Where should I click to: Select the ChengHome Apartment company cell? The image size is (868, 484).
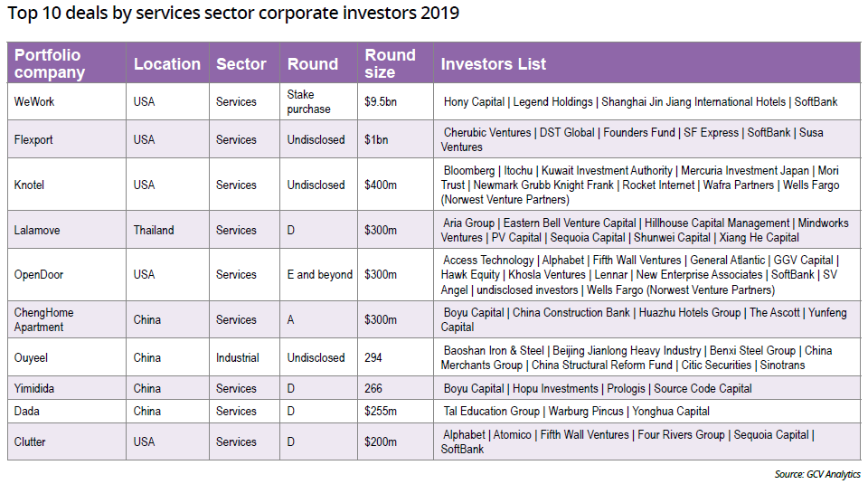click(44, 319)
